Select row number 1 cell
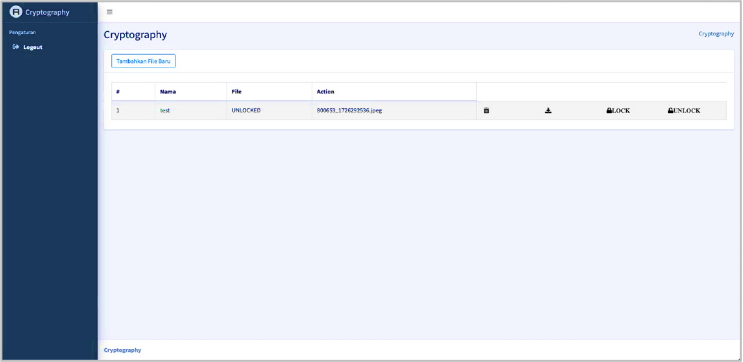This screenshot has height=362, width=743. pos(133,110)
